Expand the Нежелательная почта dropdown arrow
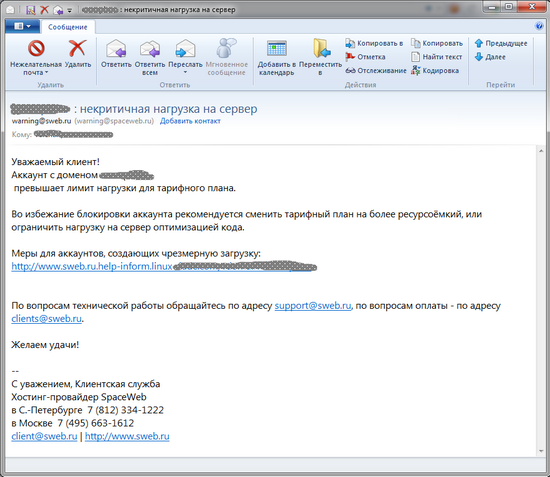This screenshot has width=550, height=477. coord(46,73)
